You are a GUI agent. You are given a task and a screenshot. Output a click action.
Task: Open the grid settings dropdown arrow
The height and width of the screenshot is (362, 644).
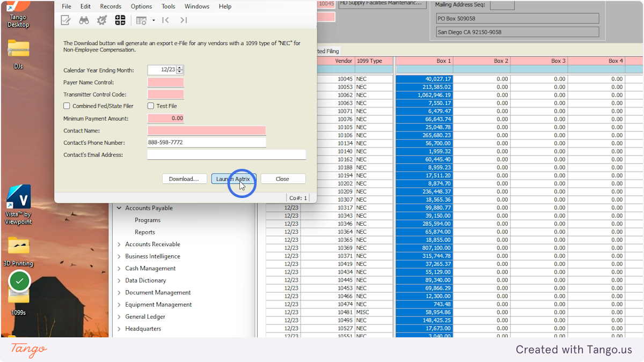153,20
